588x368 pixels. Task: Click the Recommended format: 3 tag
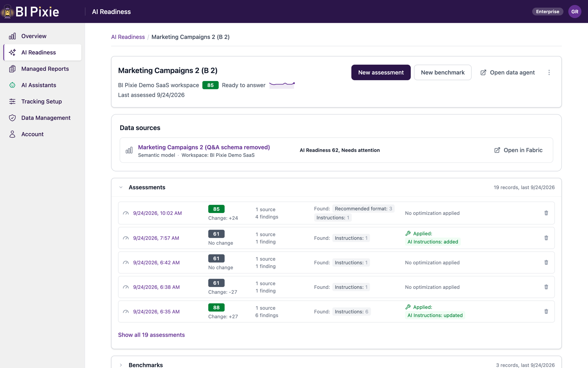tap(363, 209)
